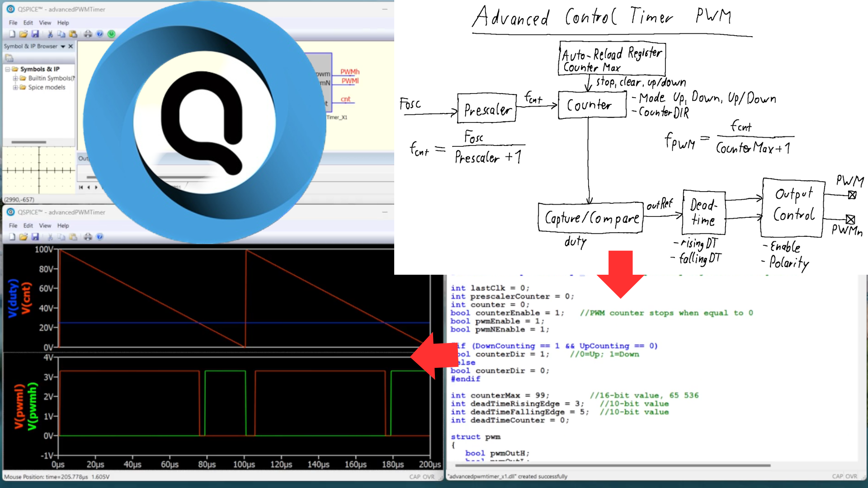Viewport: 868px width, 488px height.
Task: Select the Symbols & IP root node
Action: (x=39, y=69)
